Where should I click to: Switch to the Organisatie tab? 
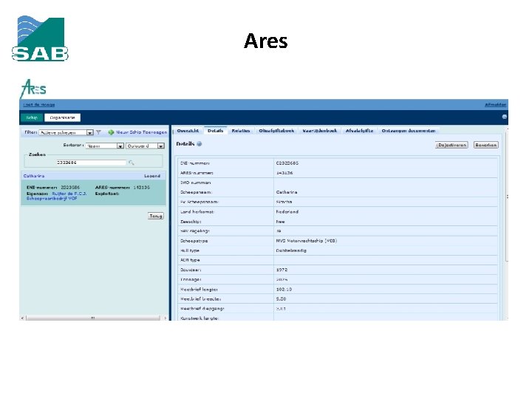tap(62, 117)
